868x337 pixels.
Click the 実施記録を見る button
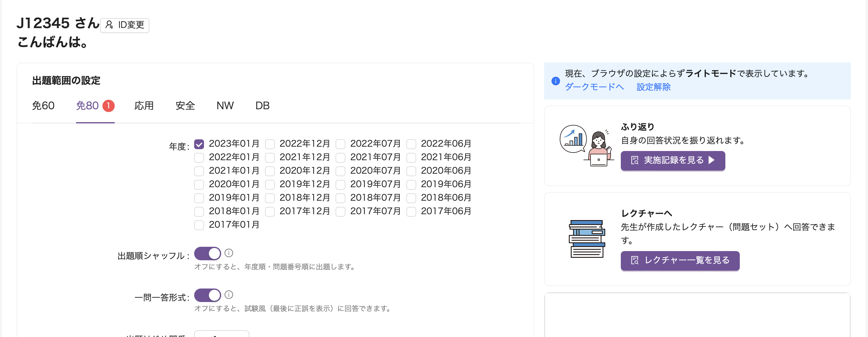tap(673, 161)
